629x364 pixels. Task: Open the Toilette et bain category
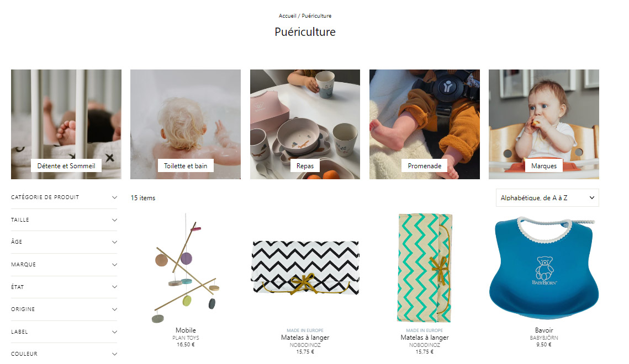pyautogui.click(x=186, y=124)
